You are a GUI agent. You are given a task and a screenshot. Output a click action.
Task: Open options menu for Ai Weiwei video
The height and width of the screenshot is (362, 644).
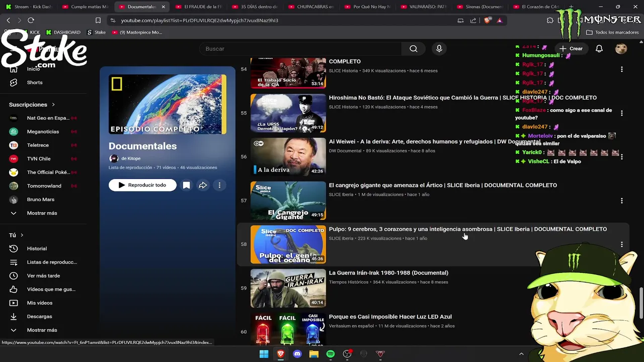point(622,157)
